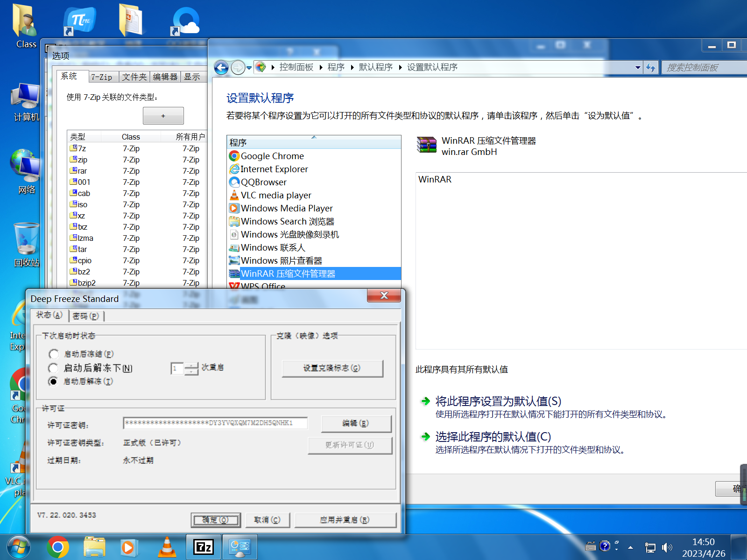
Task: Click the volume icon in the system tray
Action: [x=667, y=547]
